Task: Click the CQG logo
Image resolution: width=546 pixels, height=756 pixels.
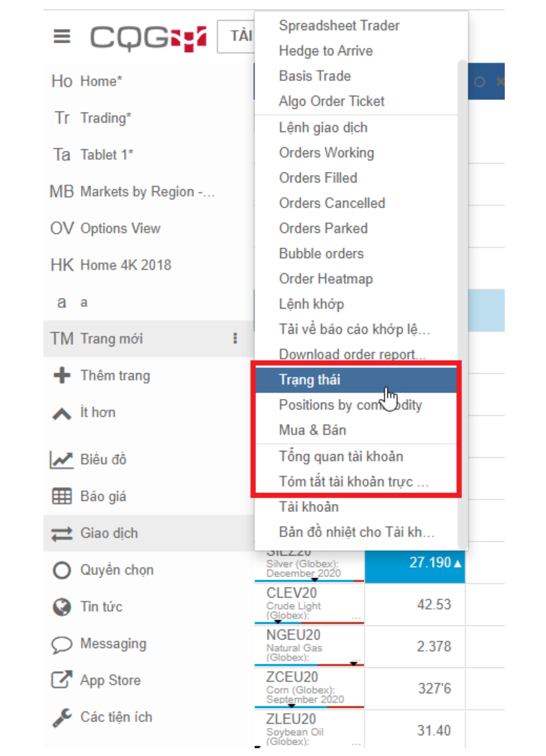Action: click(x=148, y=38)
